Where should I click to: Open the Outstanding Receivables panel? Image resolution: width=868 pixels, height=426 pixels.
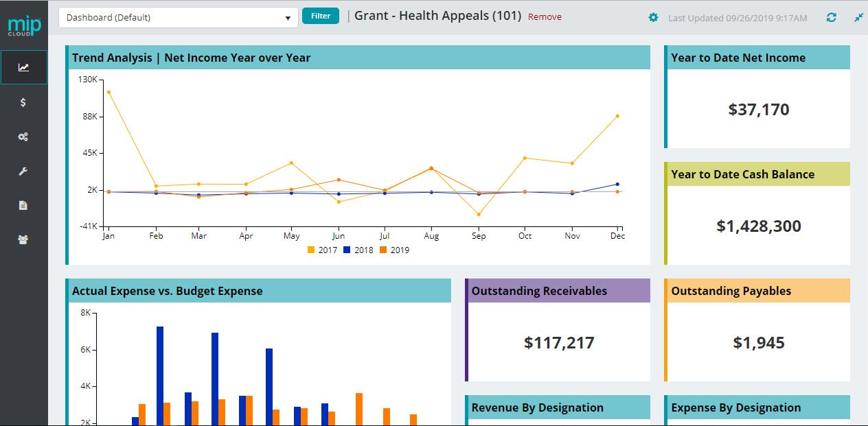tap(558, 330)
